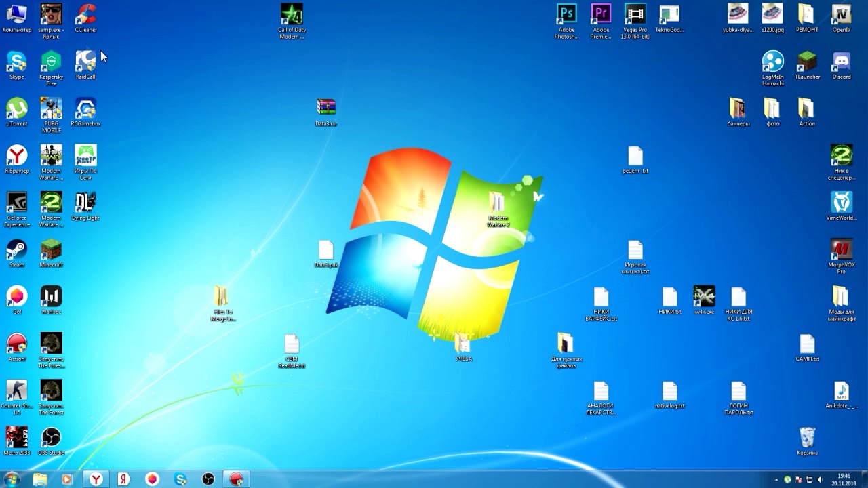This screenshot has height=488, width=868.
Task: Open Vegas Pro 13.0 shortcut
Action: point(635,22)
